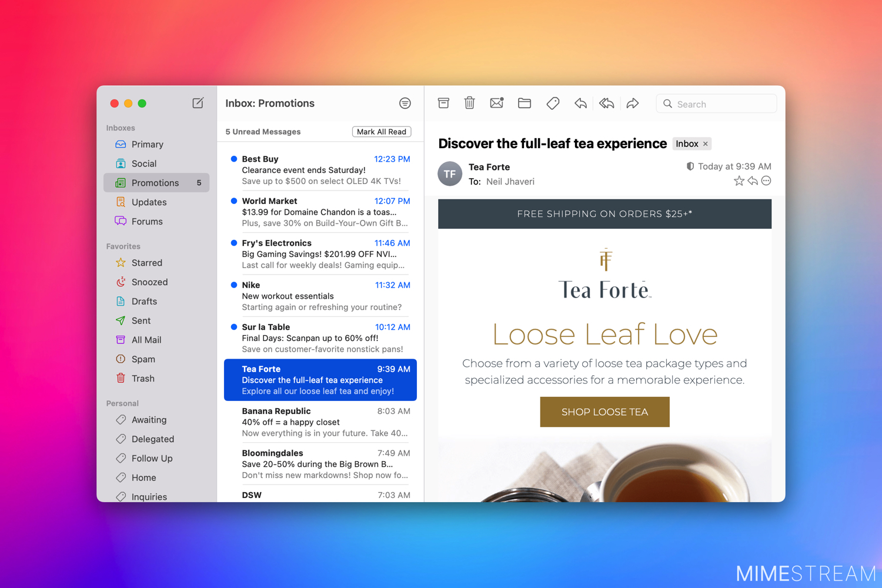Open the more options ellipsis in message header
This screenshot has height=588, width=882.
coord(766,181)
